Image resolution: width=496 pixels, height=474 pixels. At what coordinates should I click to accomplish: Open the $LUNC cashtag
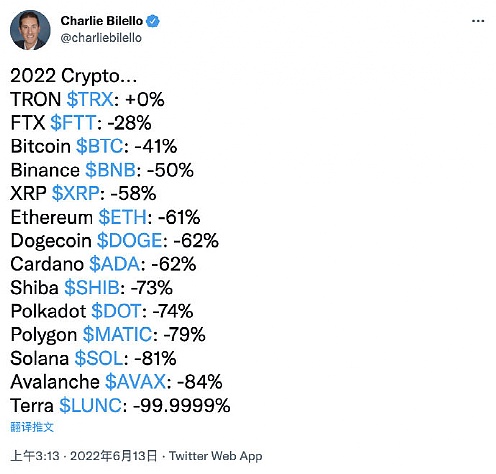90,405
